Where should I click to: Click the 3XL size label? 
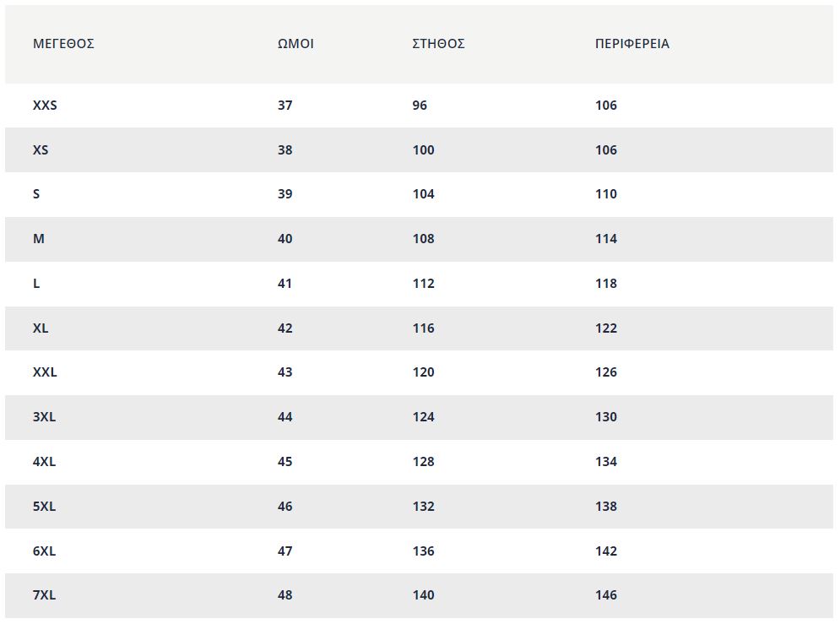coord(45,417)
